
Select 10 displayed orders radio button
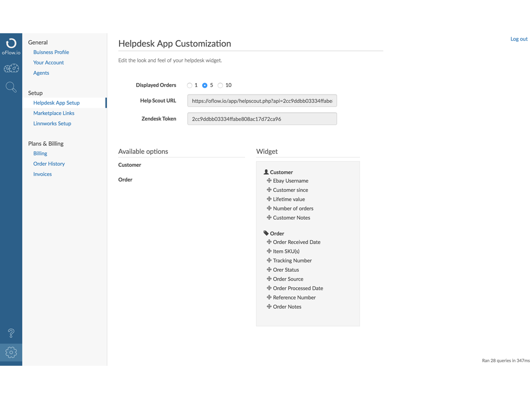coord(220,85)
